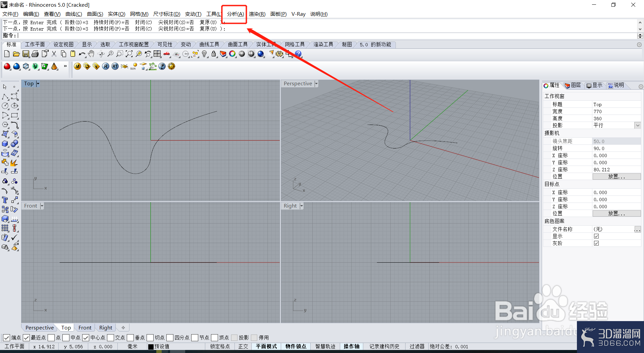
Task: Click the V-Ray RT render icon
Action: coord(115,66)
